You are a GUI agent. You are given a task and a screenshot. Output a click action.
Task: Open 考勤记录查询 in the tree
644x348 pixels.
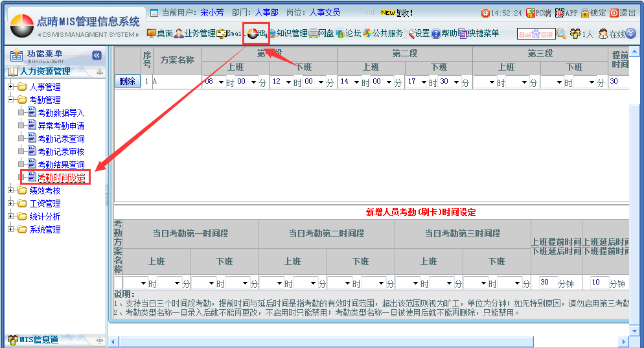click(x=60, y=139)
